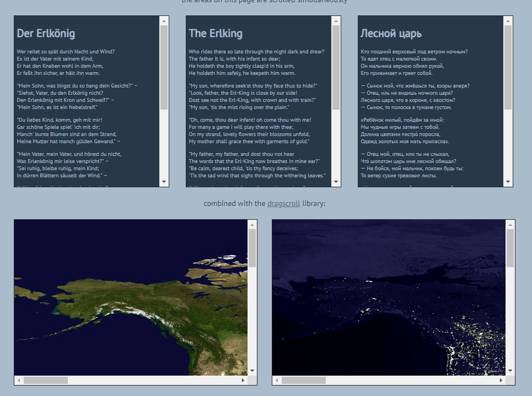Click the "Der Erlkönig" heading

click(x=46, y=33)
